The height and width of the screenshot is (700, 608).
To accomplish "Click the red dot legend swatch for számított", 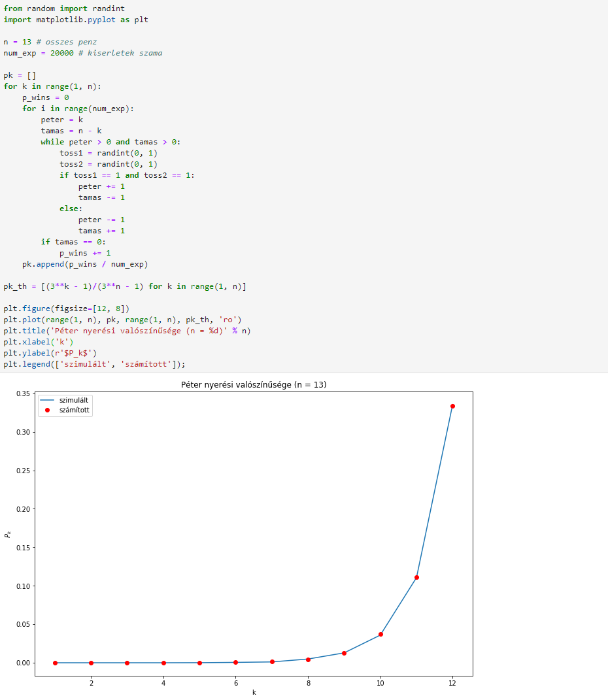I will click(47, 410).
